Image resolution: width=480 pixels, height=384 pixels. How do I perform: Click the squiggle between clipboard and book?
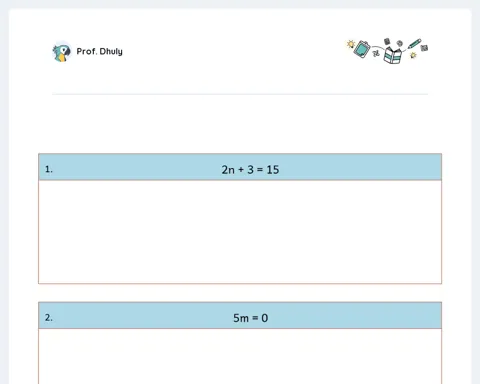tap(376, 53)
